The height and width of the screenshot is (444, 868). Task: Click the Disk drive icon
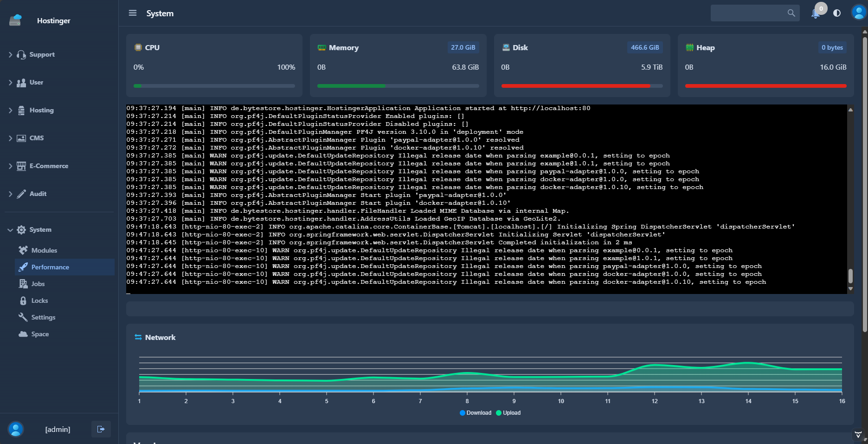click(506, 47)
